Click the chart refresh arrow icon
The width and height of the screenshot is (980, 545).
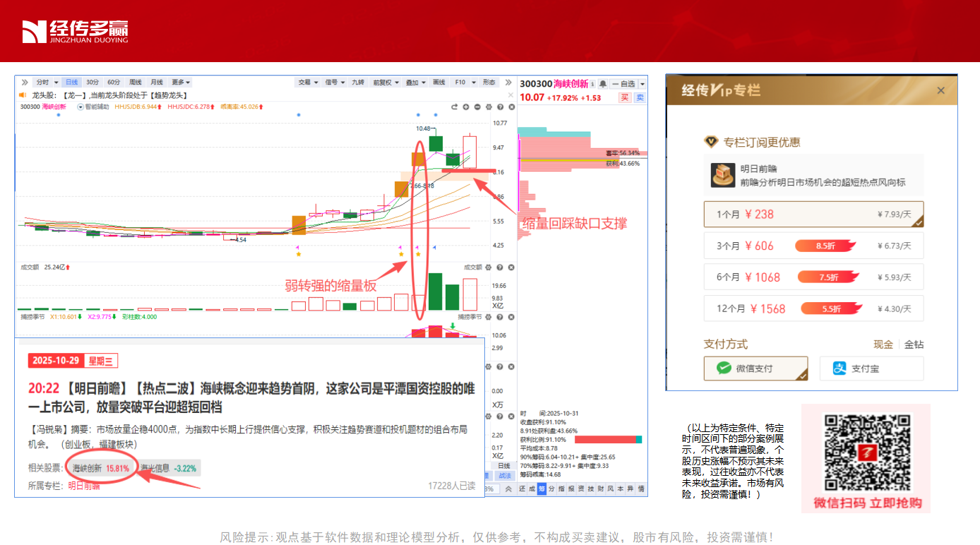[455, 107]
